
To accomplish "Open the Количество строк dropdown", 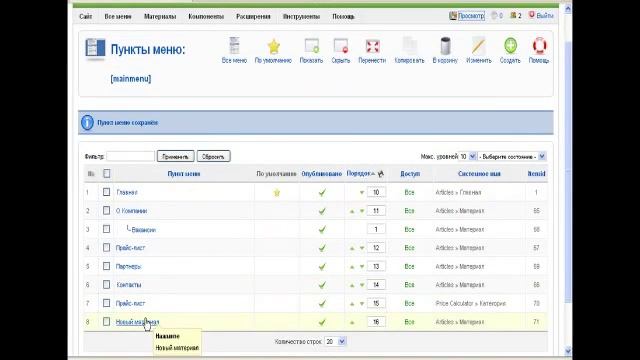I will tap(336, 341).
